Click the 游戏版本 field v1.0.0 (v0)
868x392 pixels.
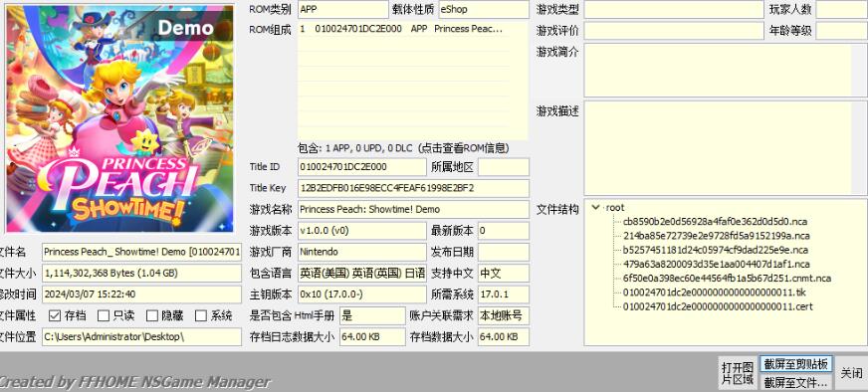(362, 231)
